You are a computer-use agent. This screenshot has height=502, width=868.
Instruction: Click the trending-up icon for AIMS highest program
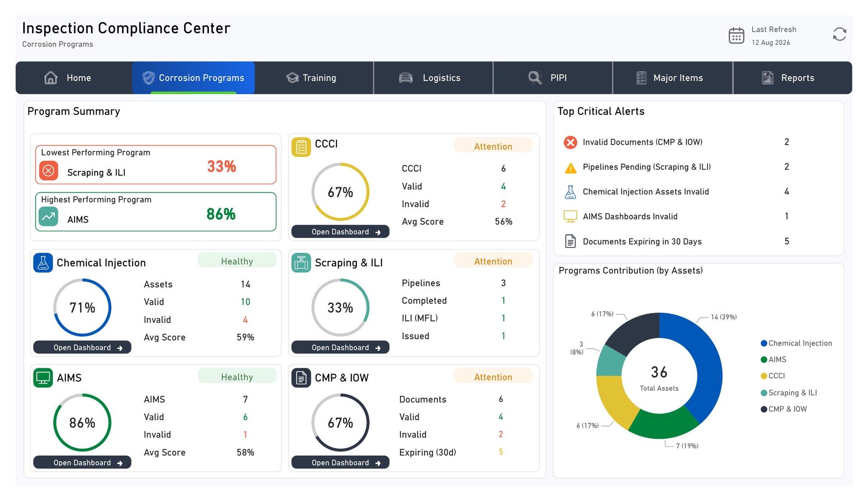click(48, 217)
